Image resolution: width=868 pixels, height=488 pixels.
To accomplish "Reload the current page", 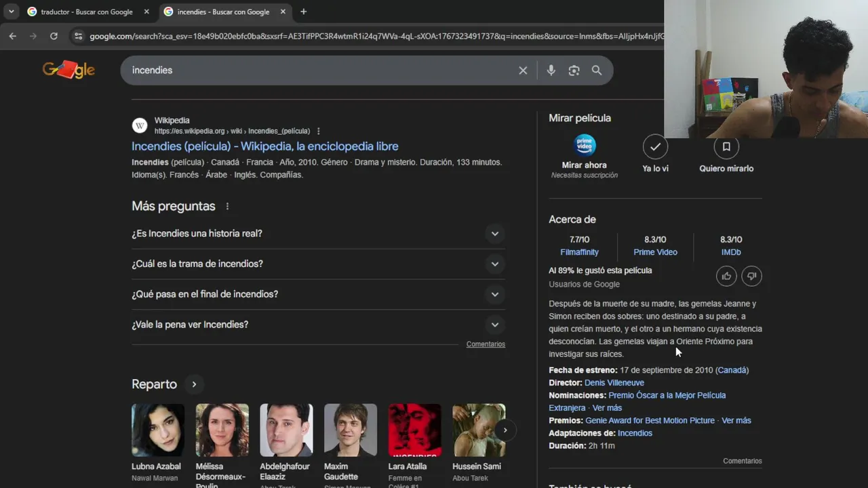I will pyautogui.click(x=54, y=36).
